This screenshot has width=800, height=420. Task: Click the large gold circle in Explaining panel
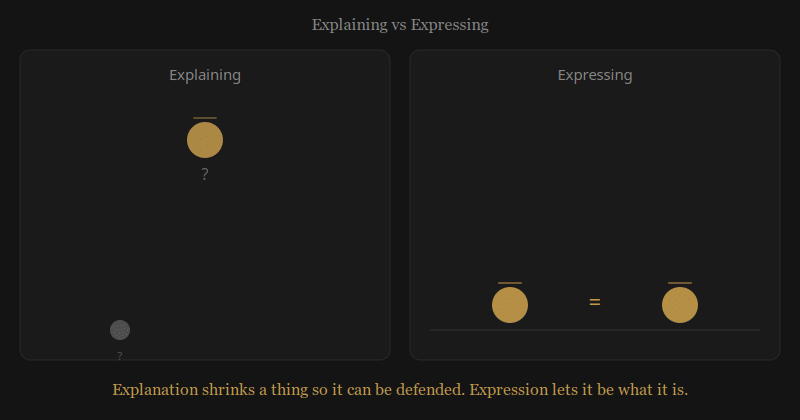click(x=205, y=140)
